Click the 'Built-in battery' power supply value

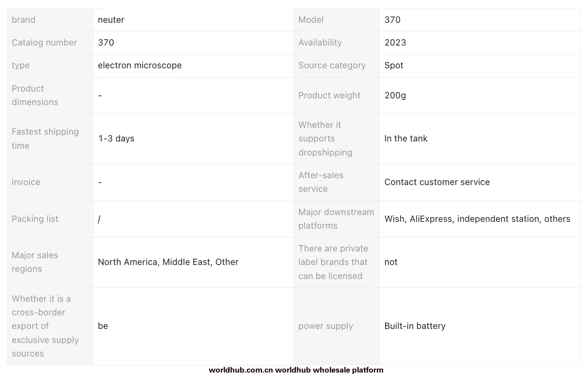coord(415,326)
